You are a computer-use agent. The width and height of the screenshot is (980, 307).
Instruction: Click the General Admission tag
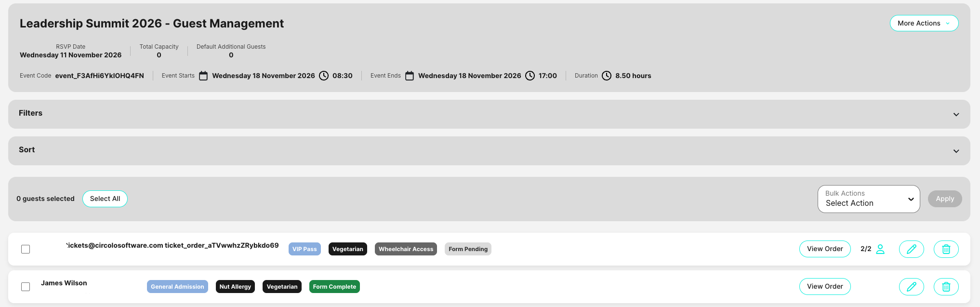[177, 287]
